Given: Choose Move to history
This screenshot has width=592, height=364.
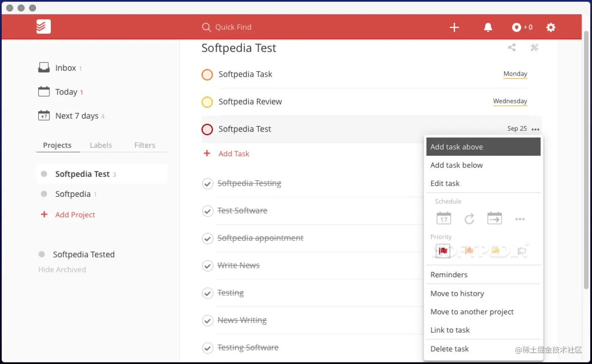Looking at the screenshot, I should click(483, 293).
